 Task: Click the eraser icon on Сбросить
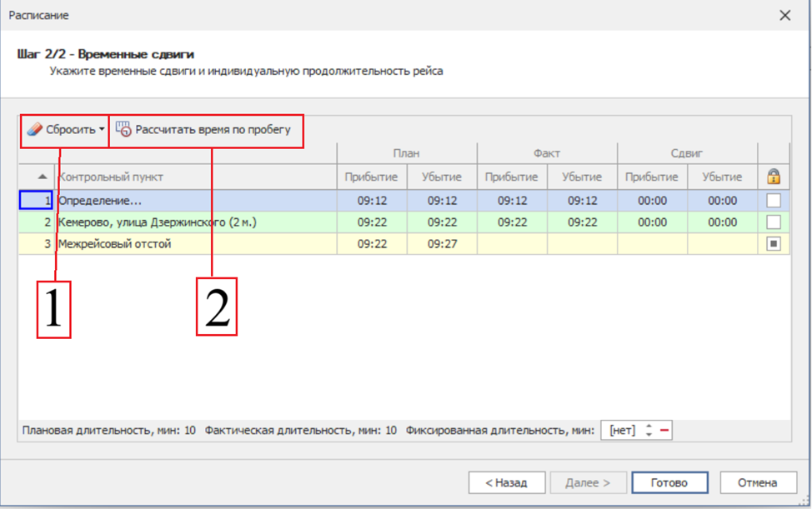point(34,130)
